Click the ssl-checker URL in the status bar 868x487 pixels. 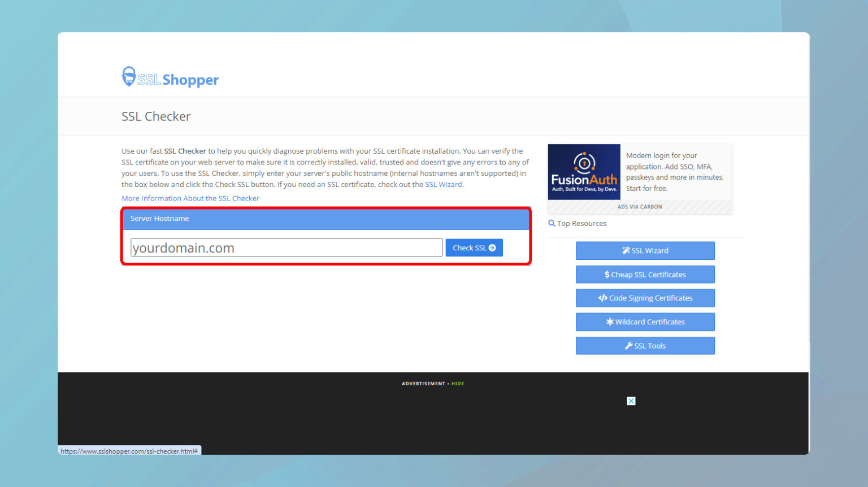click(x=129, y=450)
